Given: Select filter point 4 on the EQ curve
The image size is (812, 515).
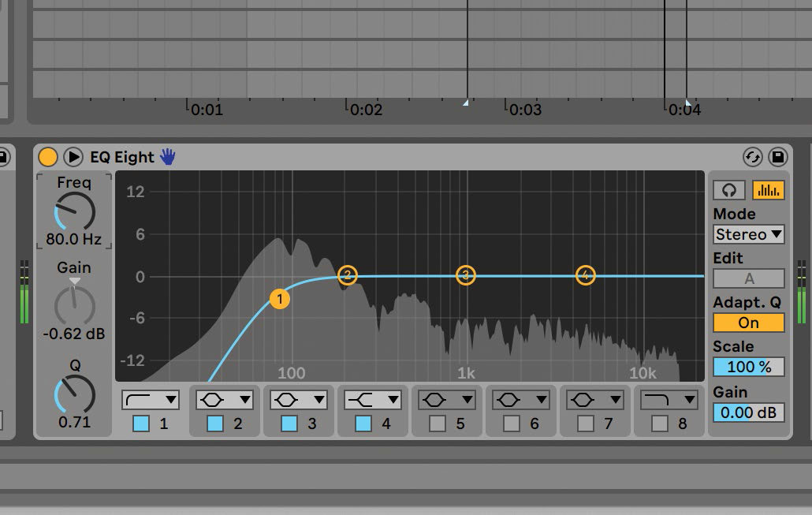Looking at the screenshot, I should pos(585,275).
